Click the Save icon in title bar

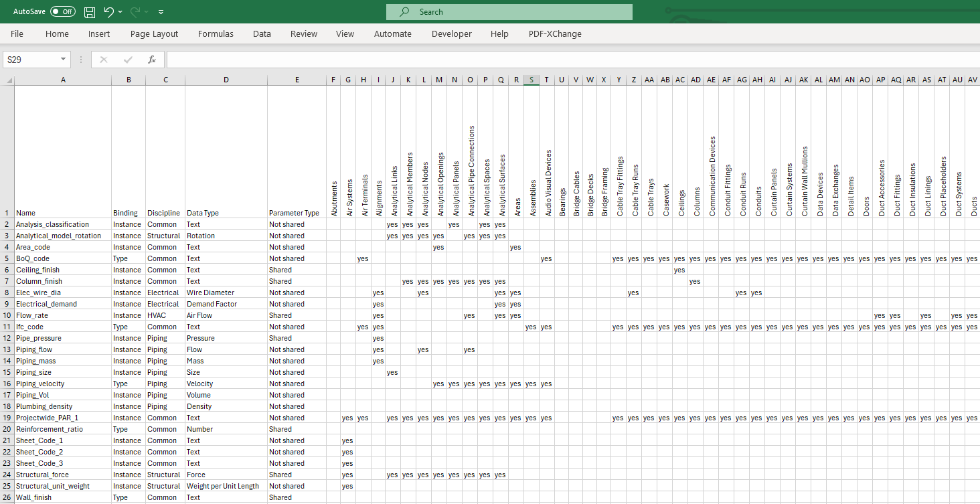coord(90,12)
